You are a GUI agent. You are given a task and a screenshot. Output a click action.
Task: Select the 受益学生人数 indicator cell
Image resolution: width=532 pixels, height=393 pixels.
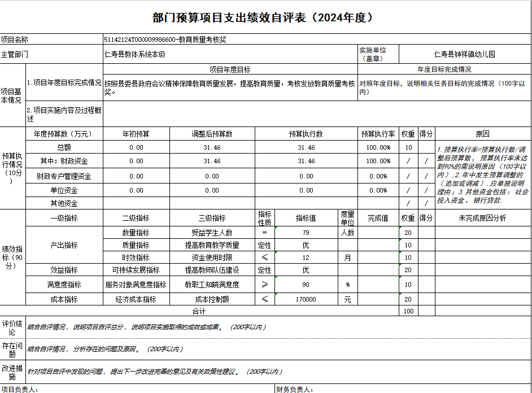pos(212,233)
